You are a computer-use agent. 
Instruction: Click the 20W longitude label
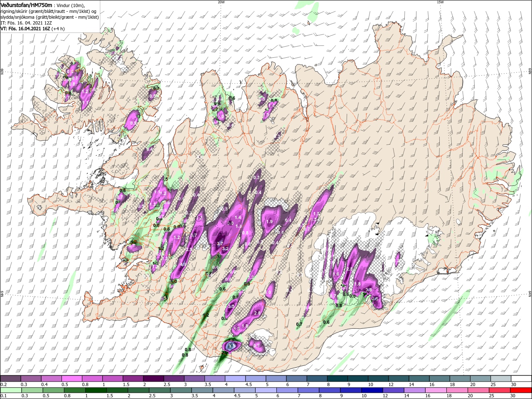coord(221,2)
